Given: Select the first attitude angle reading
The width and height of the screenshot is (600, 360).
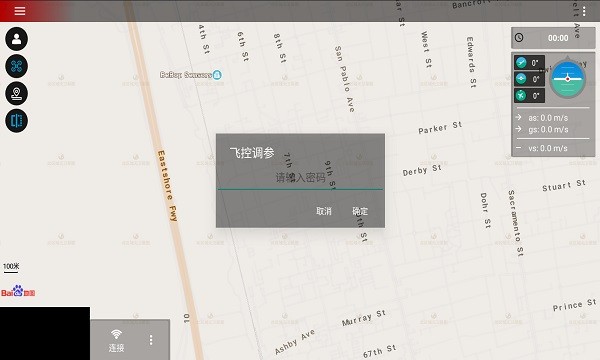Looking at the screenshot, I should click(x=529, y=63).
